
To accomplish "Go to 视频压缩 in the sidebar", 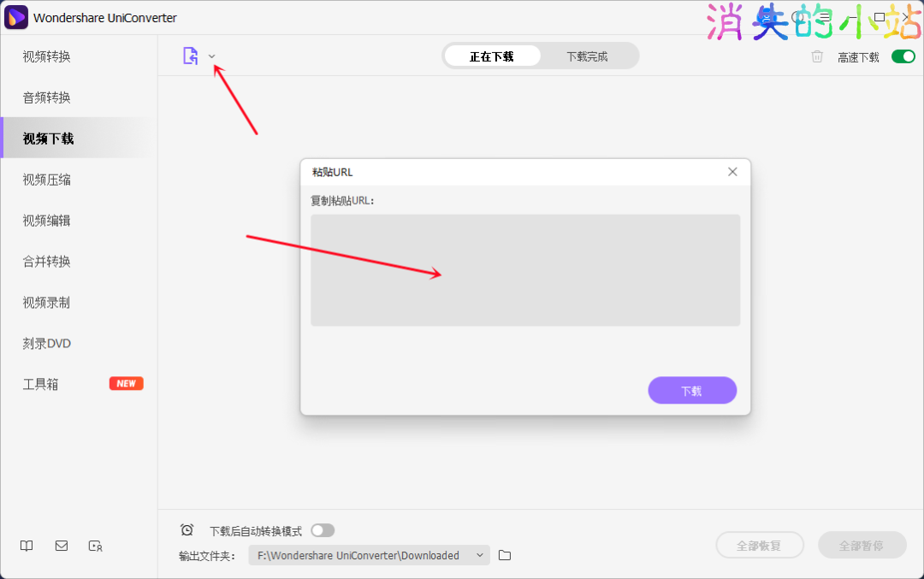I will coord(47,180).
